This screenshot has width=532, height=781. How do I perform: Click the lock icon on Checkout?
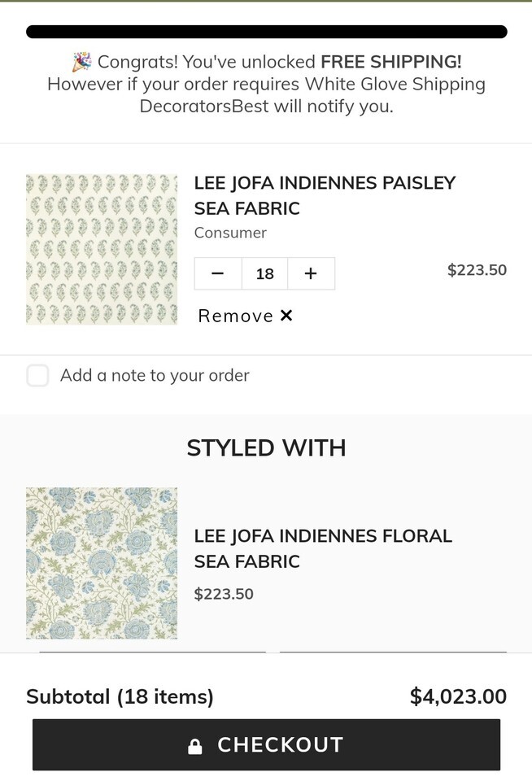coord(195,746)
